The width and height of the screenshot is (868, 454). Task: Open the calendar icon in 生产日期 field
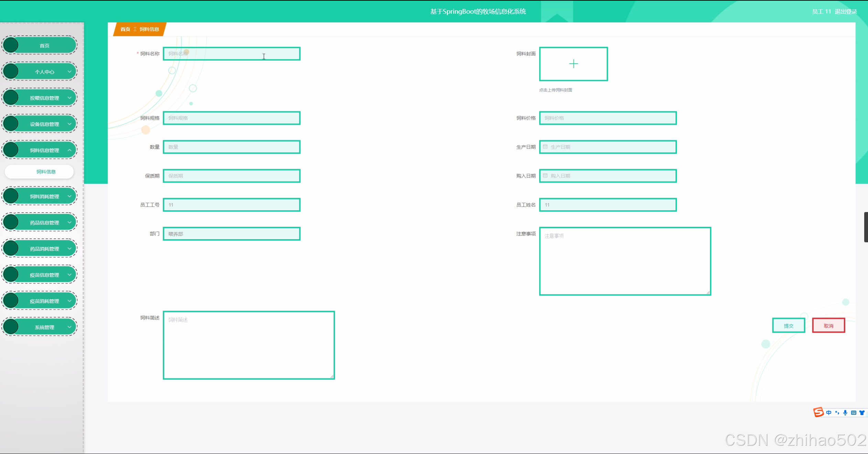pos(545,147)
